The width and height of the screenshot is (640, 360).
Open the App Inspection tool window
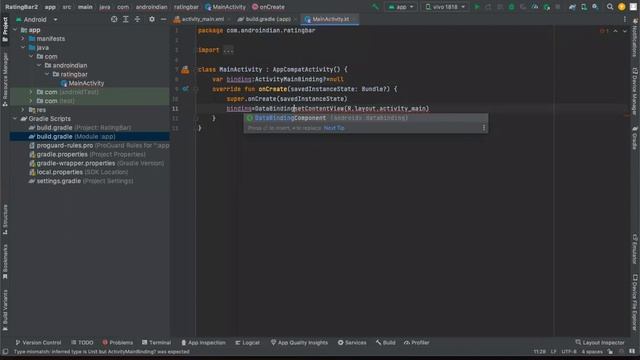[203, 342]
